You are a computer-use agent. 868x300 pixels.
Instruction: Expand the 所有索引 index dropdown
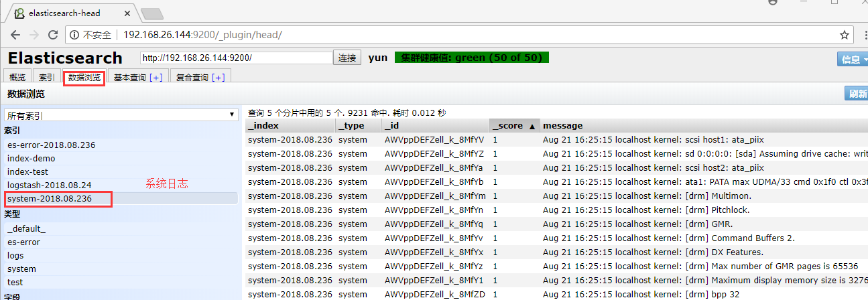[121, 115]
